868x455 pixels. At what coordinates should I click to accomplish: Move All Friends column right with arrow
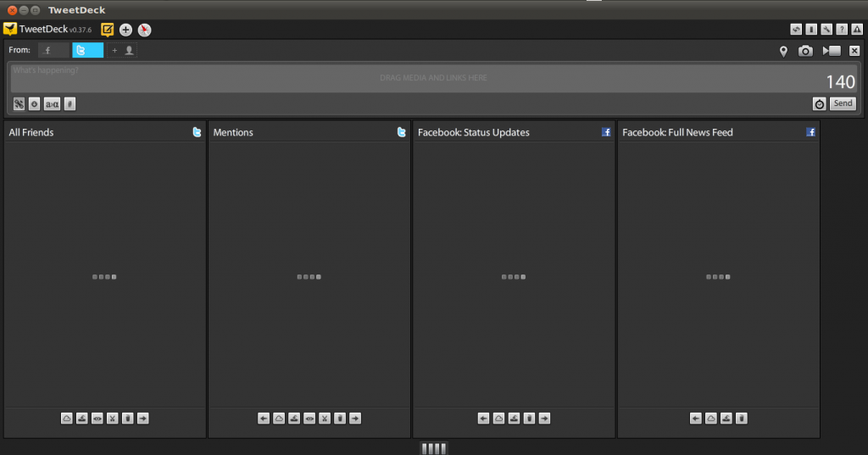142,419
